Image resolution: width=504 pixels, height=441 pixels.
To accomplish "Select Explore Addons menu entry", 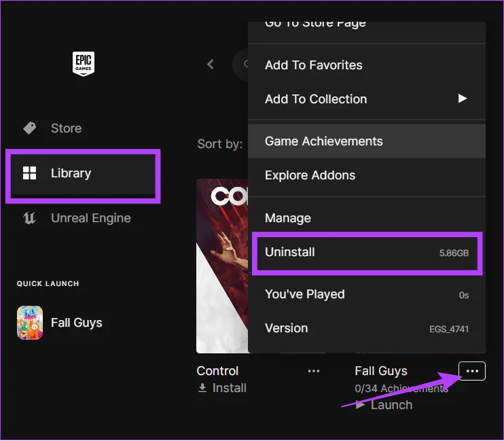I will click(x=367, y=175).
